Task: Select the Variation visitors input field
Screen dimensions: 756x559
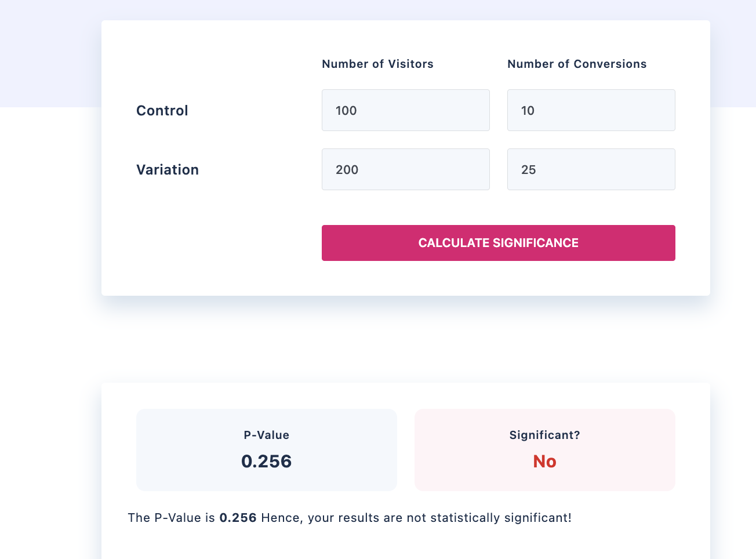Action: pos(405,169)
